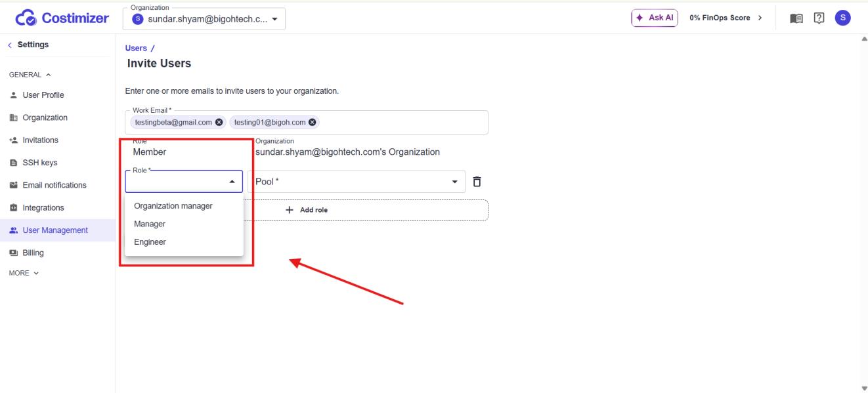Click the Invite Users heading
Viewport: 868px width, 393px height.
[159, 64]
